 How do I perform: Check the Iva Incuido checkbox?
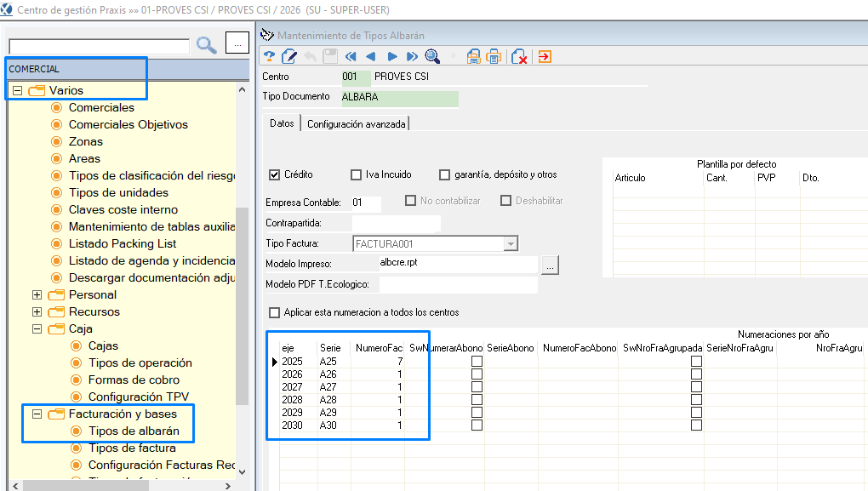click(x=356, y=175)
